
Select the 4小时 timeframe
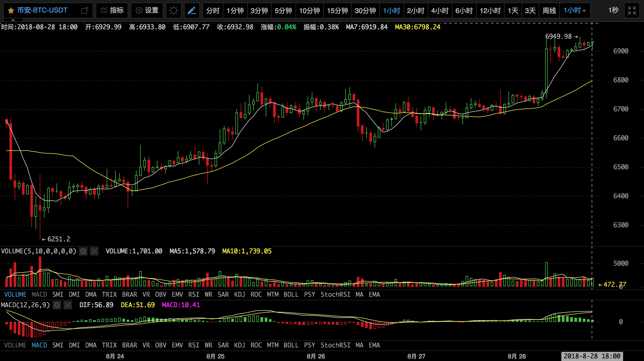(440, 10)
